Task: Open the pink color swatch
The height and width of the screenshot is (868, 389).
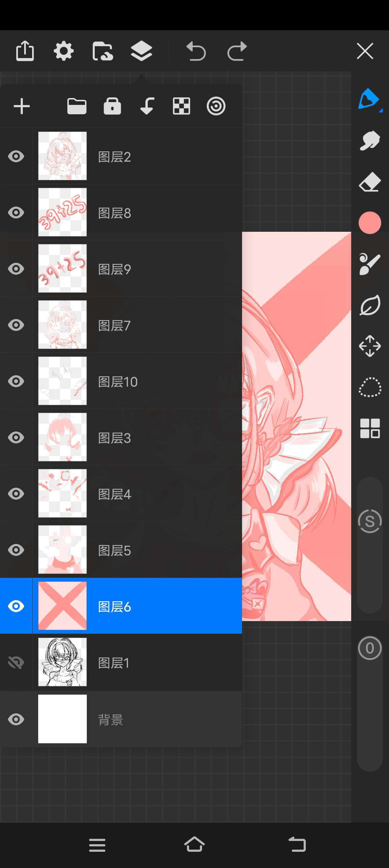Action: (x=370, y=223)
